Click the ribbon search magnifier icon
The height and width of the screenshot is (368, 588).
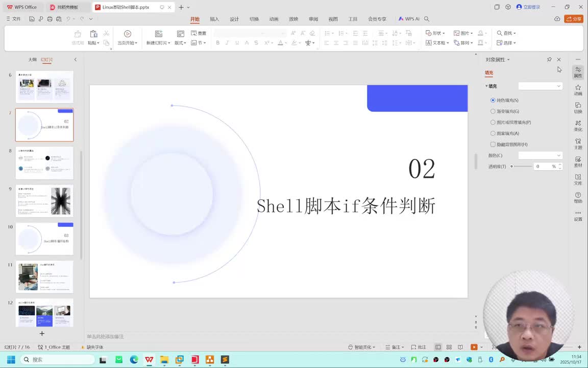tap(426, 19)
